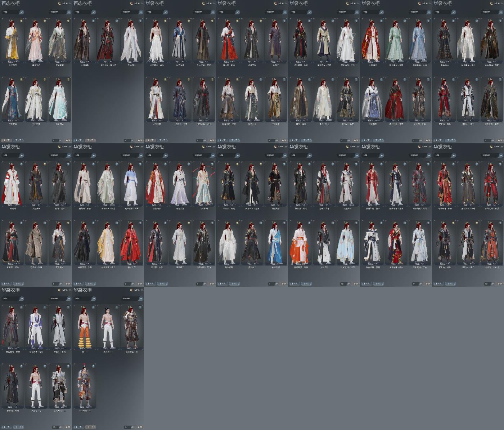Image resolution: width=504 pixels, height=430 pixels.
Task: Click the double-arrow expand icon beside the first 百态衣柜 header
Action: click(x=70, y=3)
